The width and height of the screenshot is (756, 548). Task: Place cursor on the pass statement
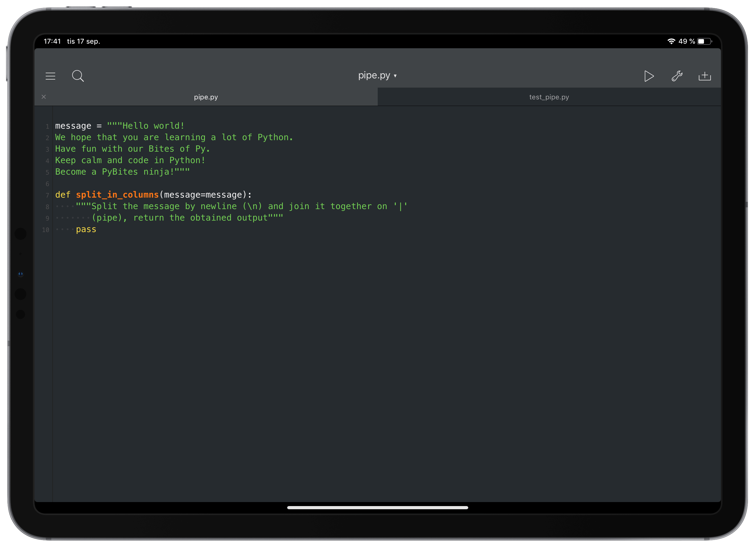[x=86, y=229]
